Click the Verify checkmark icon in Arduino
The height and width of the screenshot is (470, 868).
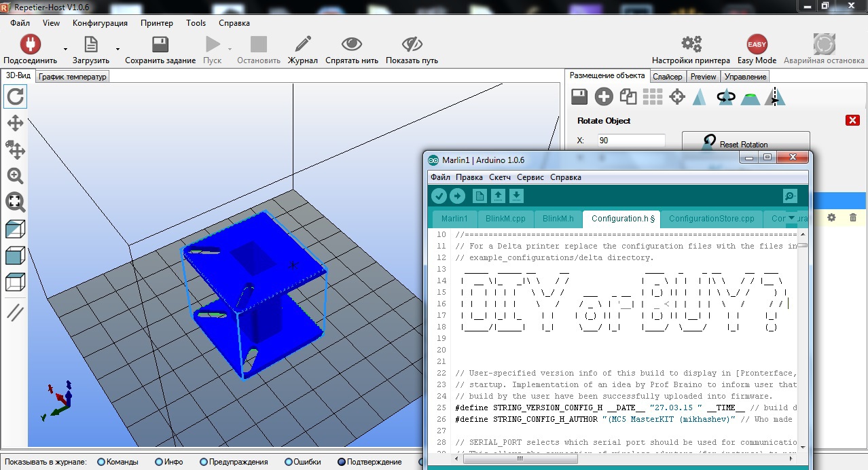[439, 196]
